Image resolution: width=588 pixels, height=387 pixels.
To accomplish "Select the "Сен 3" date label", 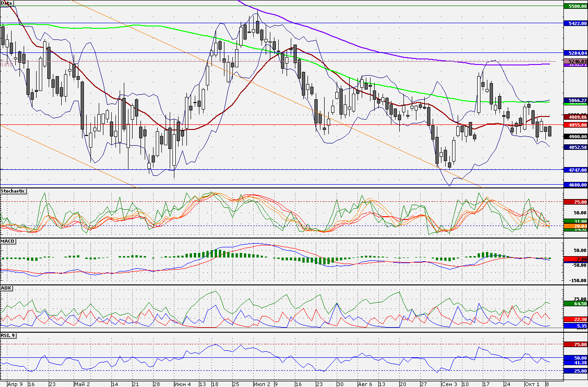I will (449, 384).
